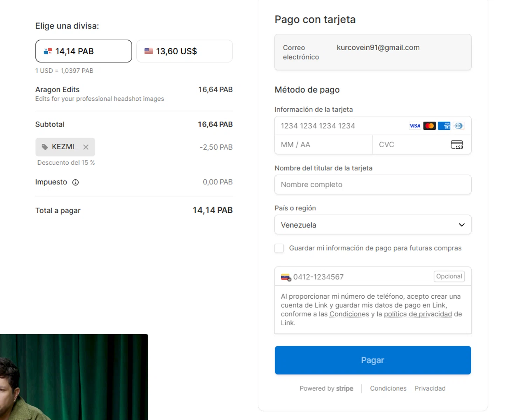This screenshot has height=420, width=526.
Task: Select the 13,60 US$ currency option
Action: 184,51
